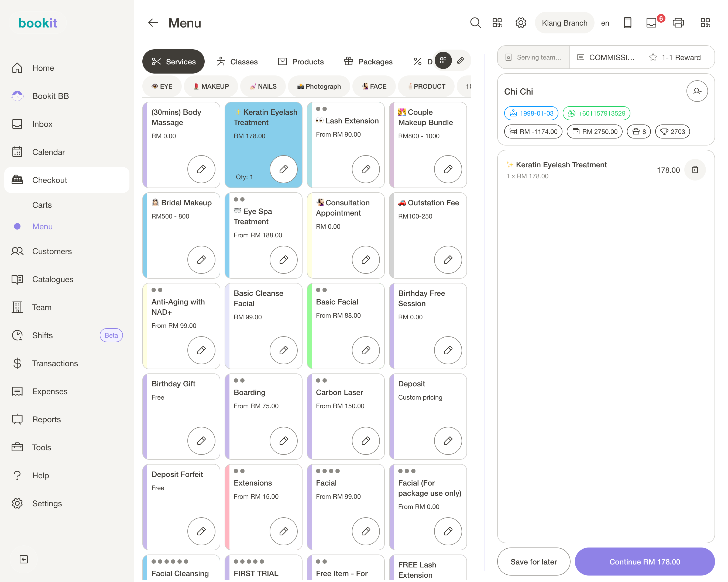Click the pencil edit menu icon
The width and height of the screenshot is (728, 582).
461,61
